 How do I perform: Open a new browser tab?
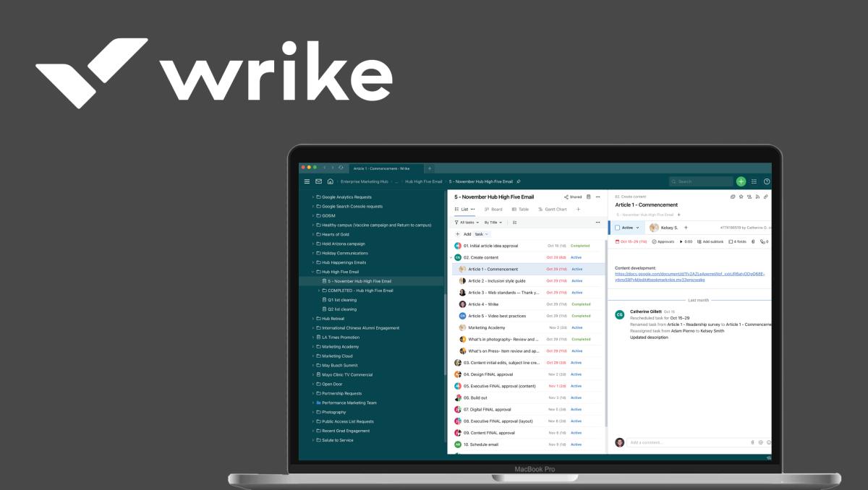coord(430,168)
